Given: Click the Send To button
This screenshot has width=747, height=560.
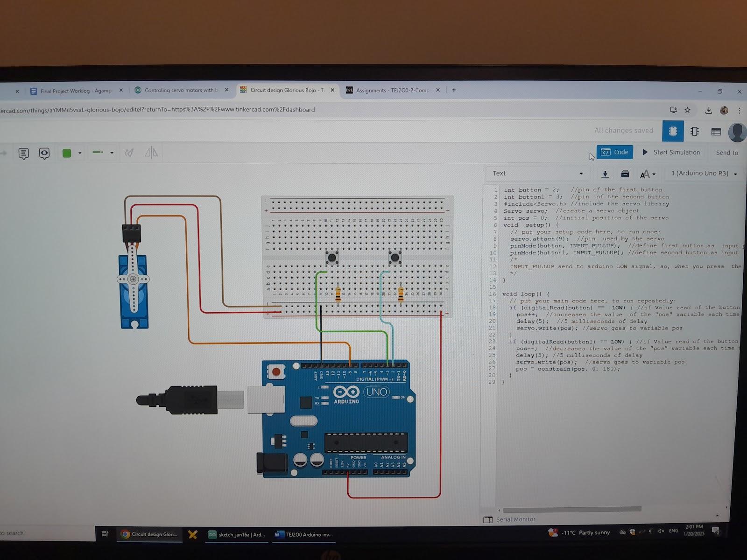Looking at the screenshot, I should tap(727, 153).
